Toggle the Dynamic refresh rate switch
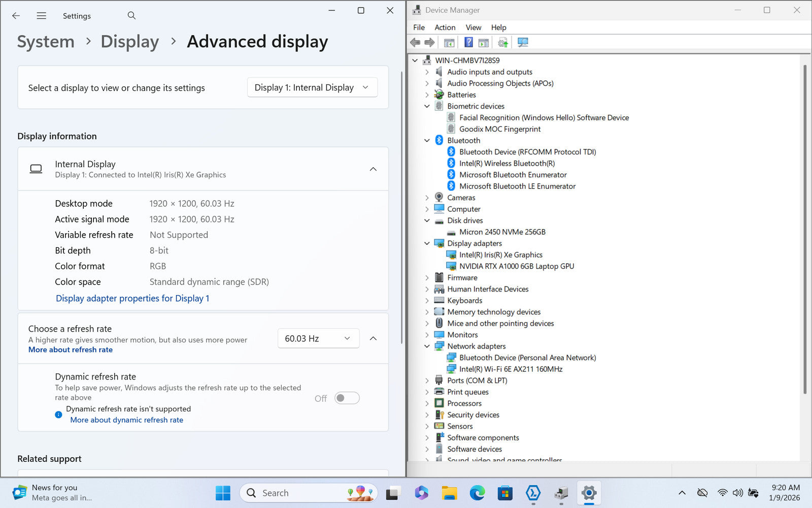812x508 pixels. (347, 398)
